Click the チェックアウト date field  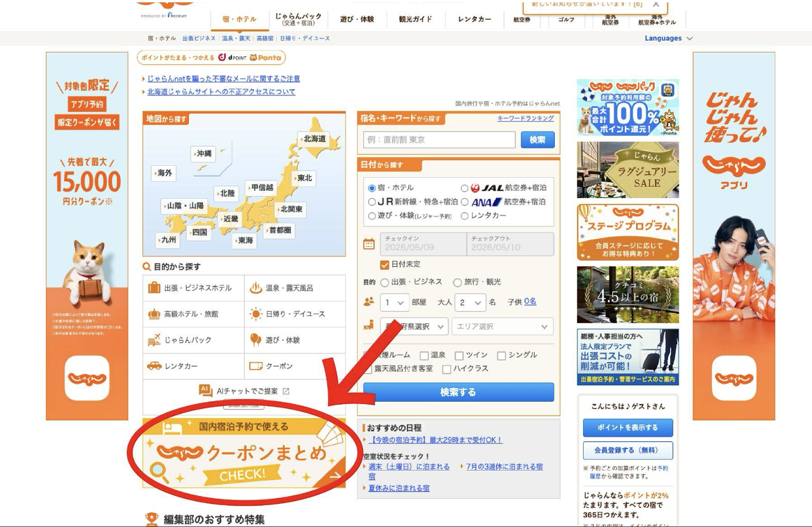(510, 244)
